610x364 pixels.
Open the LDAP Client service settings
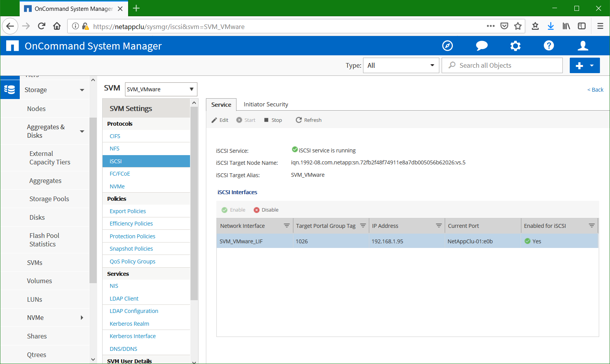[x=124, y=299]
